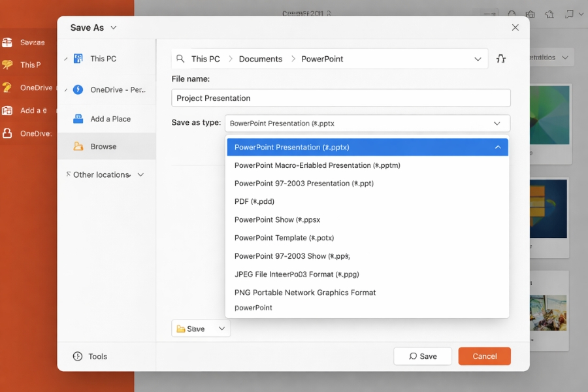The width and height of the screenshot is (588, 392).
Task: Choose PowerPoint Template (*.potx) format
Action: 284,238
